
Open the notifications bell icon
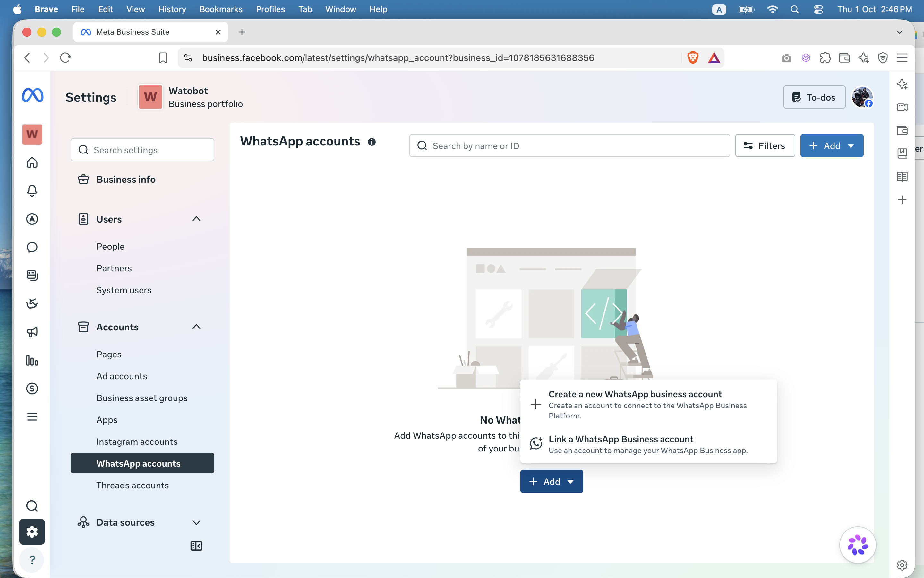click(32, 191)
